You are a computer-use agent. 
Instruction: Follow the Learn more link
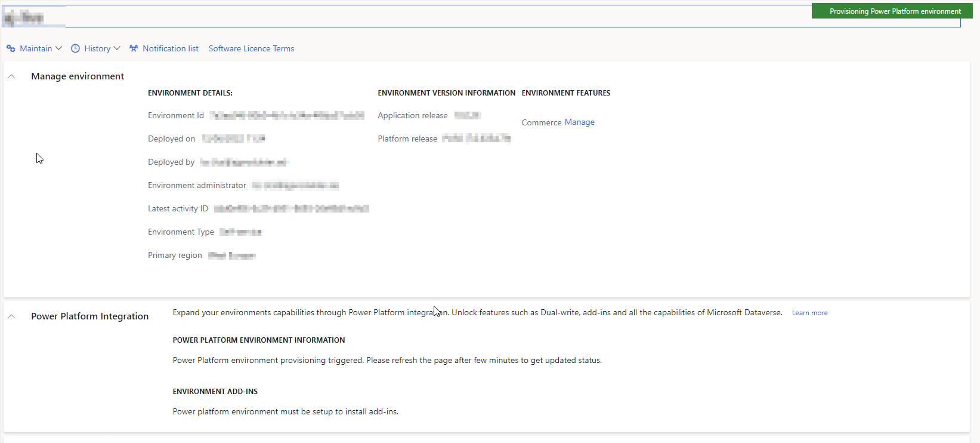click(809, 313)
